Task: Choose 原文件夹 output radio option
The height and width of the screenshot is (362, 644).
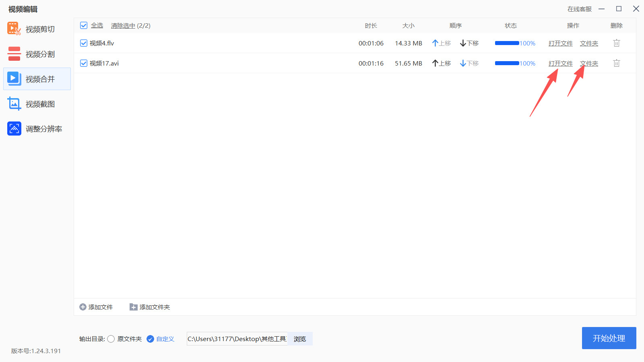Action: tap(111, 339)
